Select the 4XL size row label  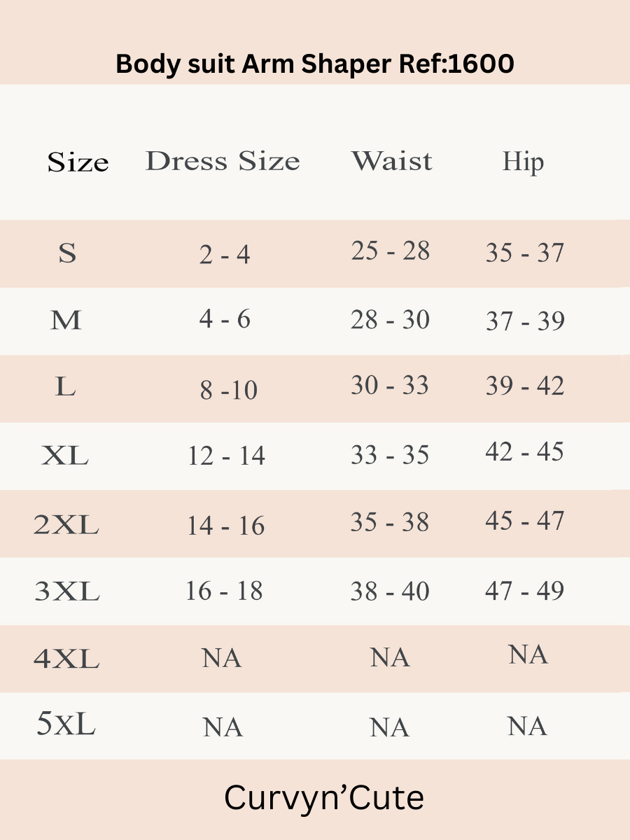pos(66,659)
